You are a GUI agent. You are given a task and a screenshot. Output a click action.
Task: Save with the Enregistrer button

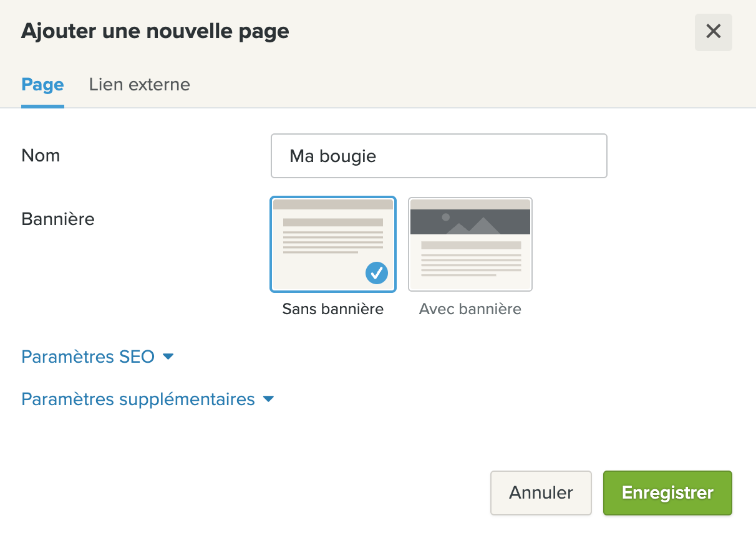tap(667, 493)
